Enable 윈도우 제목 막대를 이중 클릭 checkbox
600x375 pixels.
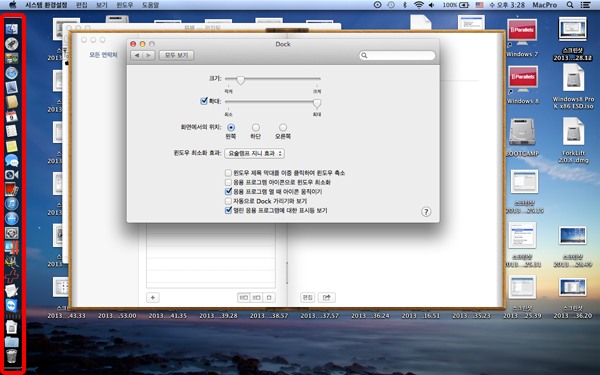(228, 173)
